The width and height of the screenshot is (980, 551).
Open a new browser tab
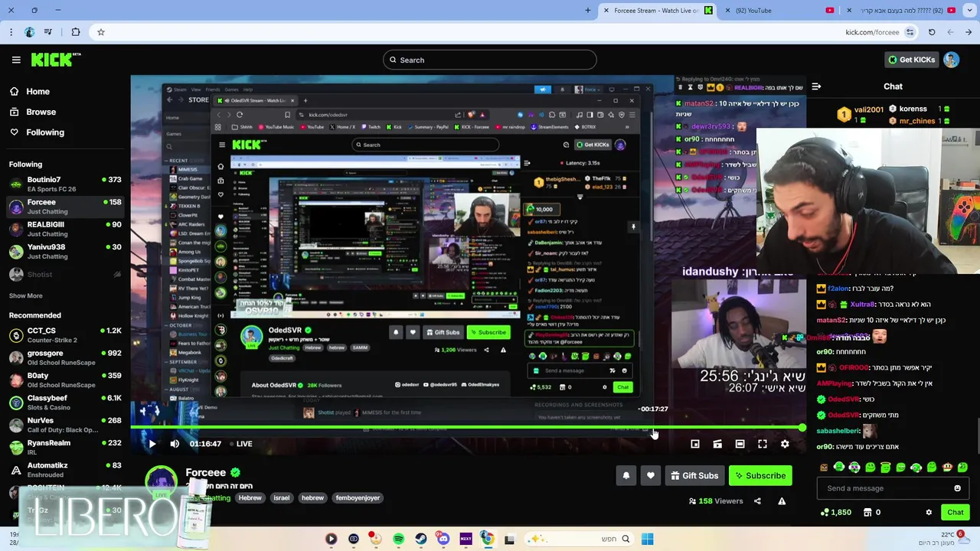588,10
